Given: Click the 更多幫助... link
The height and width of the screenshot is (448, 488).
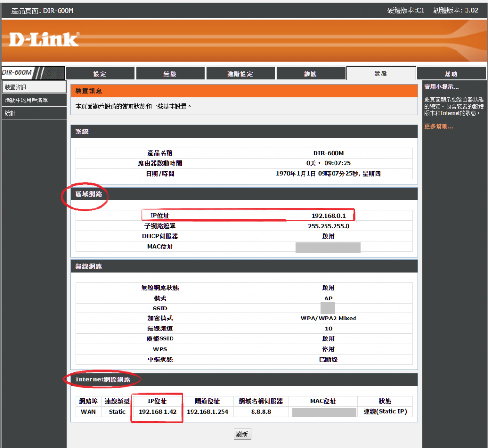Looking at the screenshot, I should (438, 126).
